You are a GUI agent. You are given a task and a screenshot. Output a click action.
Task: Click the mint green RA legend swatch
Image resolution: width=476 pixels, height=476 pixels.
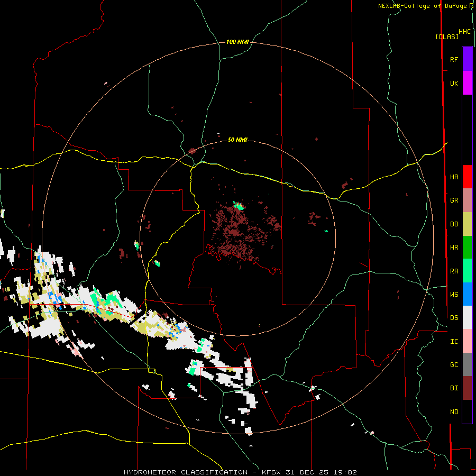click(467, 271)
